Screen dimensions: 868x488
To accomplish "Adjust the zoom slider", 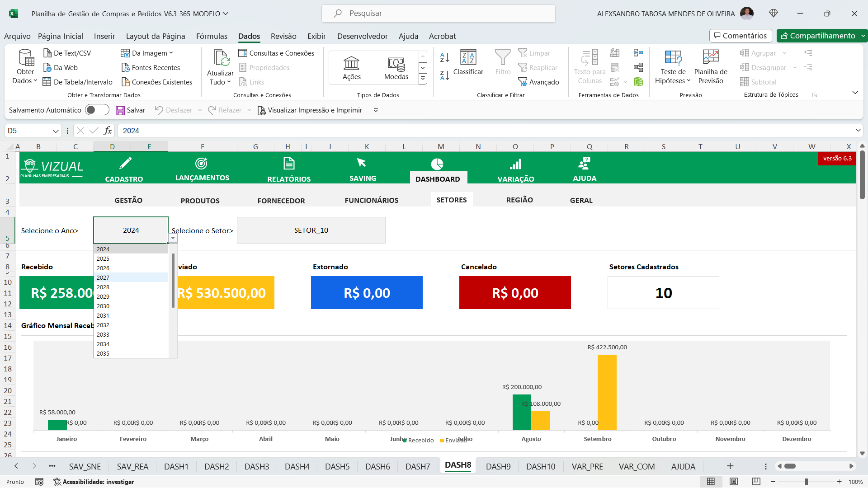I will pos(807,482).
